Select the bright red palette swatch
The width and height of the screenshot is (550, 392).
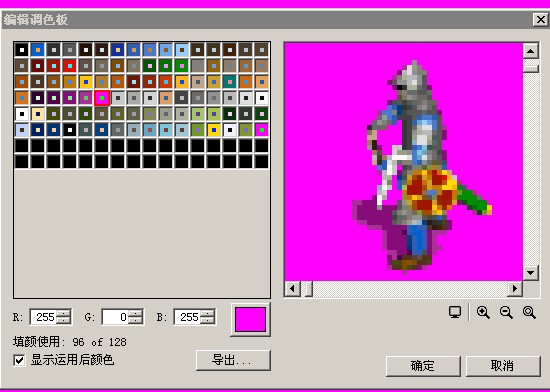tap(69, 66)
